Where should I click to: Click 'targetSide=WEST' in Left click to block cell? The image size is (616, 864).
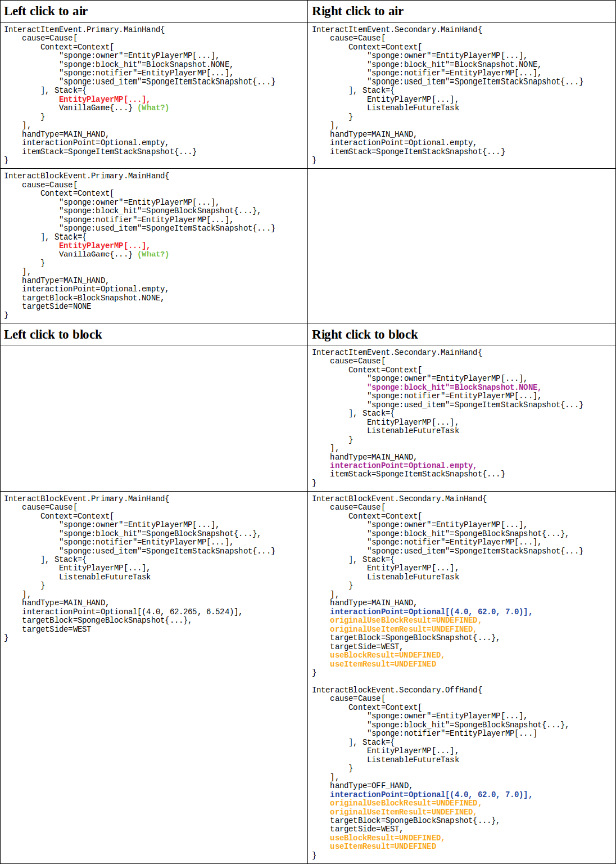point(56,629)
